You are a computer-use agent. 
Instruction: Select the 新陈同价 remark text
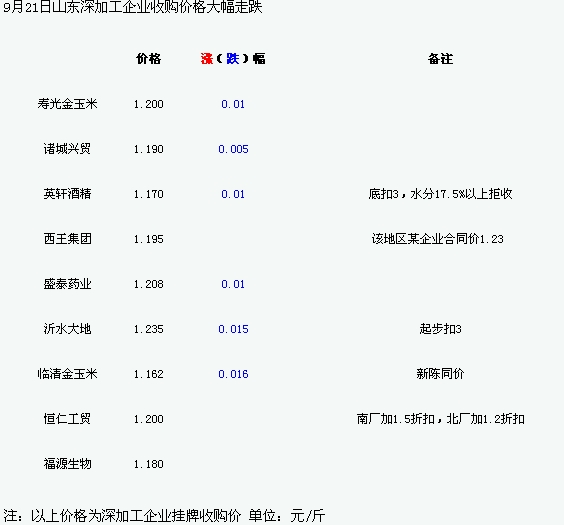440,374
